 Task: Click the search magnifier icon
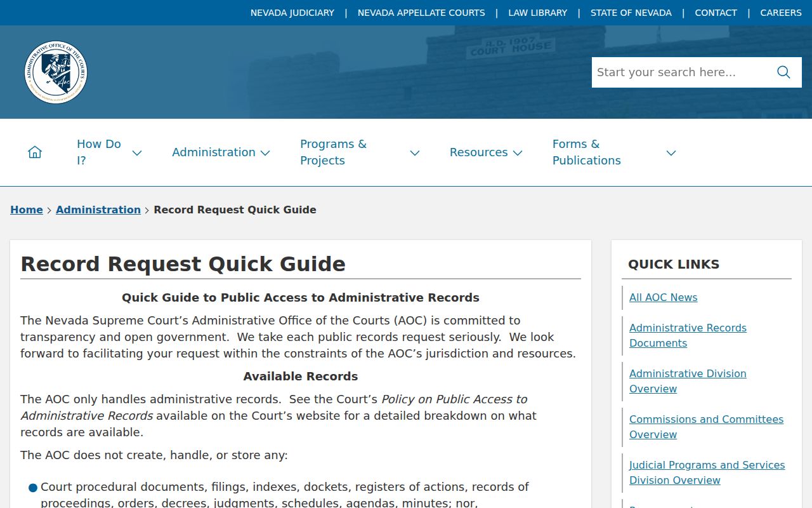tap(783, 72)
